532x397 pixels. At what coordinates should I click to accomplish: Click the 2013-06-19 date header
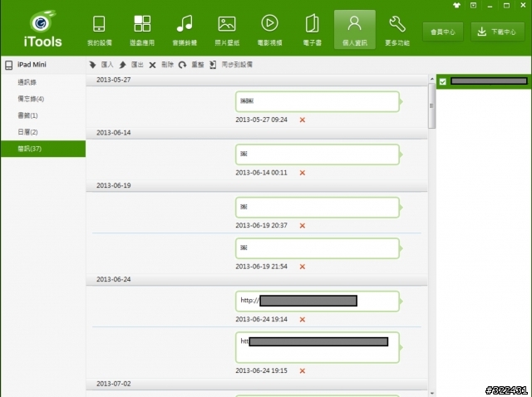point(257,186)
